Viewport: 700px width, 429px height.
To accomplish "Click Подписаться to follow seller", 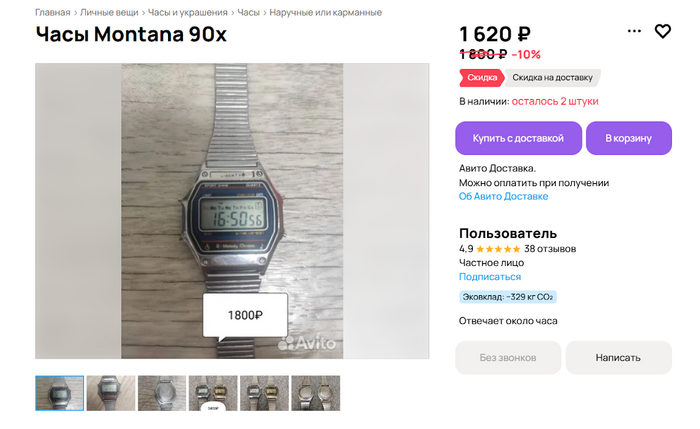I will coord(490,277).
